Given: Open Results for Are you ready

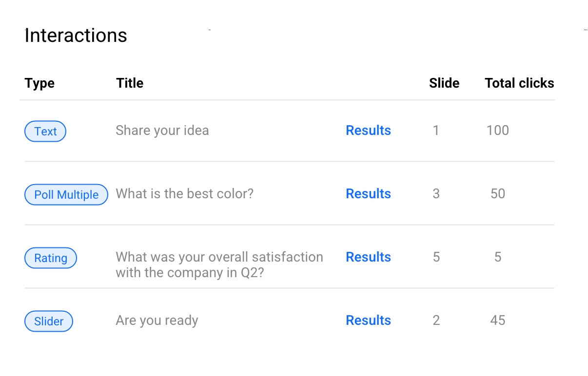Looking at the screenshot, I should pyautogui.click(x=368, y=320).
